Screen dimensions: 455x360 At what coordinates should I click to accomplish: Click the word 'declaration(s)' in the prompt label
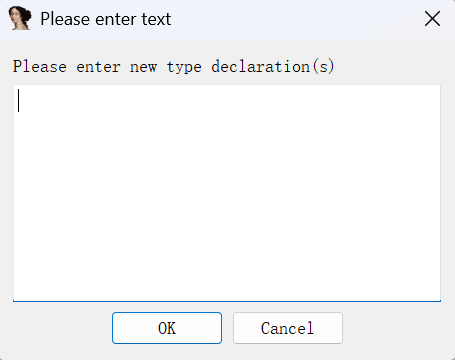click(x=273, y=67)
